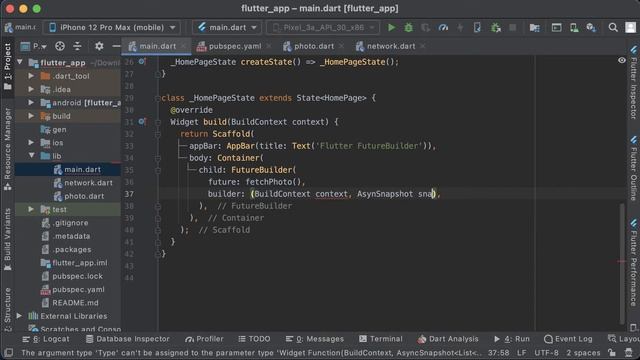Select network.dart in the project tree
The image size is (640, 360).
pos(88,182)
